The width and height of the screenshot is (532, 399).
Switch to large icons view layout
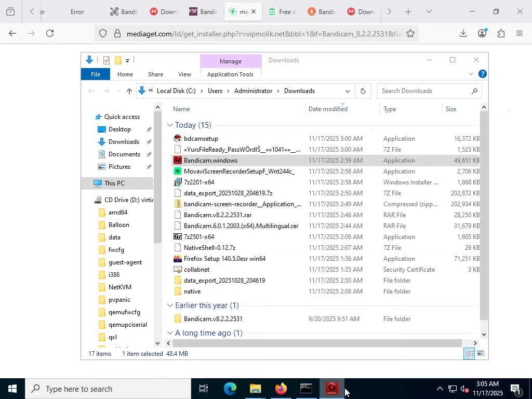click(x=481, y=353)
